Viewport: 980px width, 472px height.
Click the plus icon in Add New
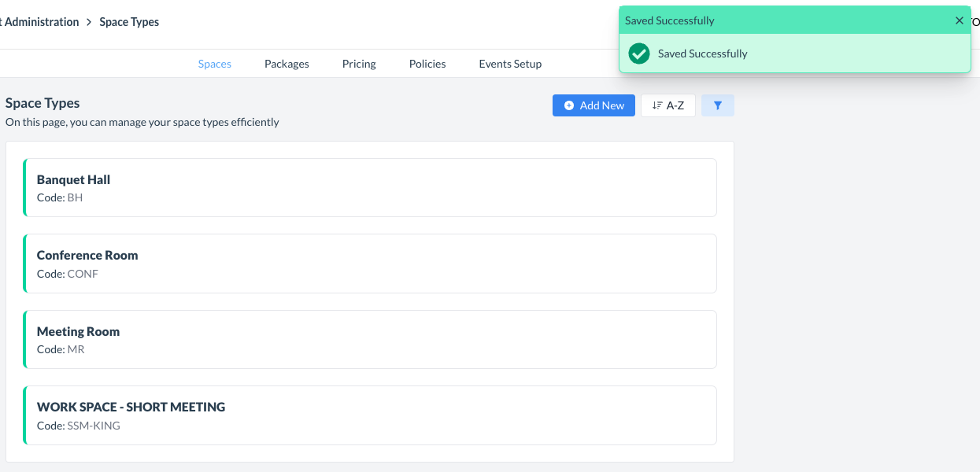(569, 105)
